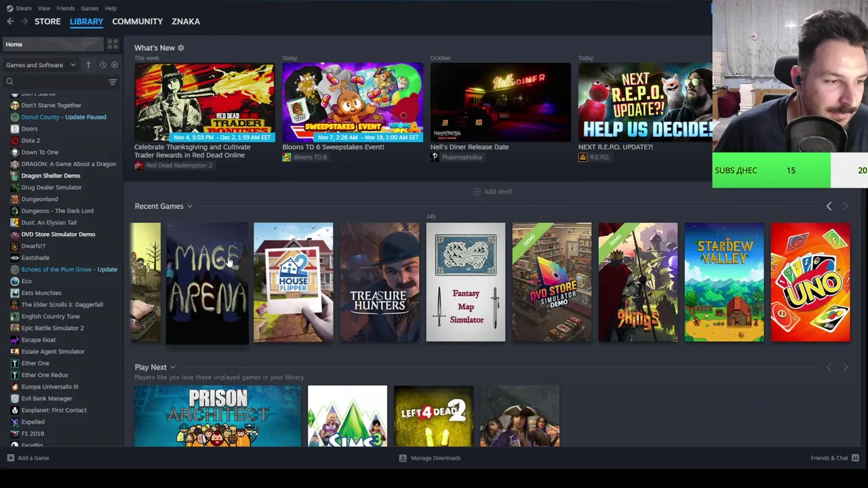Switch to the COMMUNITY tab

pos(137,22)
